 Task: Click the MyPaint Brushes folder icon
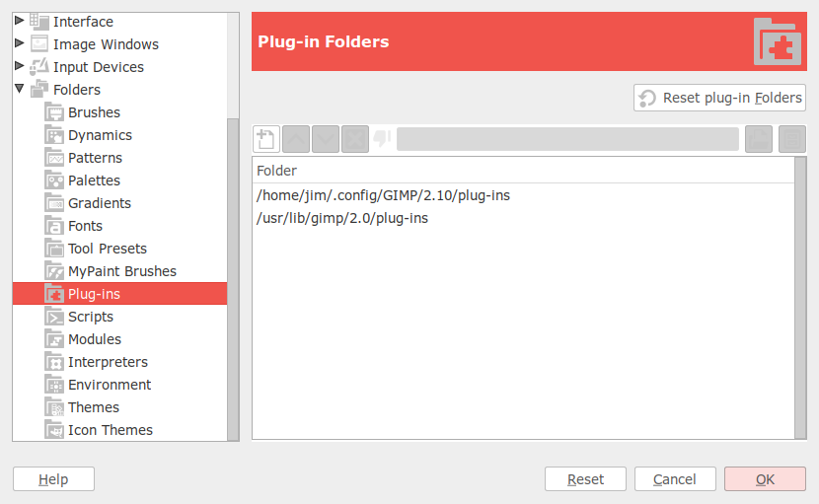coord(54,271)
